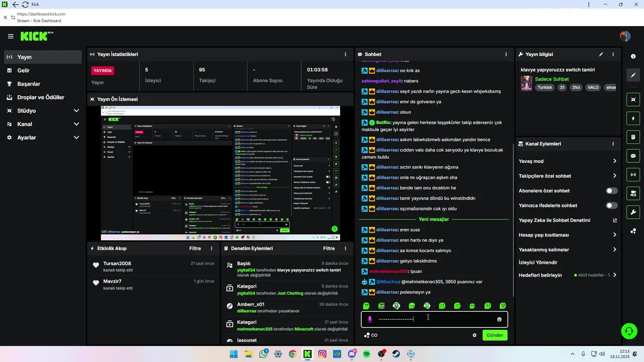Viewport: 644px width, 362px height.
Task: Select the pencil edit icon in the right rail
Action: tap(633, 75)
